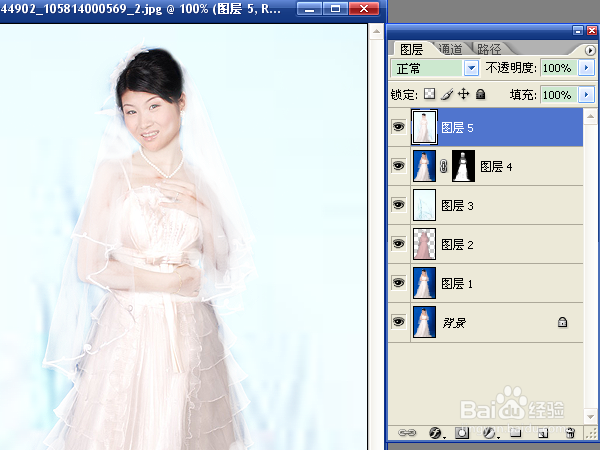Screen dimensions: 600x450
Task: Open the layers panel flyout menu
Action: coord(590,50)
